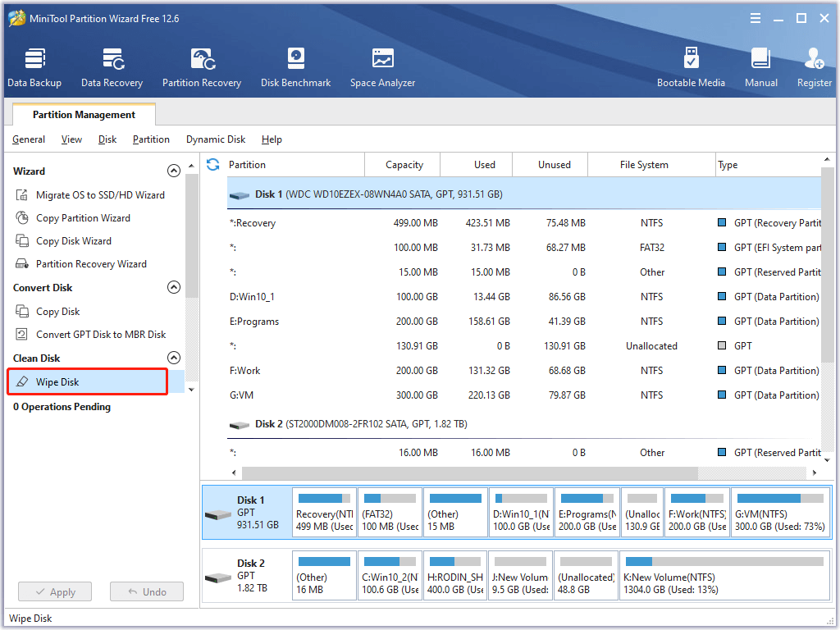Open Partition Recovery from the toolbar
The image size is (840, 630).
point(202,67)
